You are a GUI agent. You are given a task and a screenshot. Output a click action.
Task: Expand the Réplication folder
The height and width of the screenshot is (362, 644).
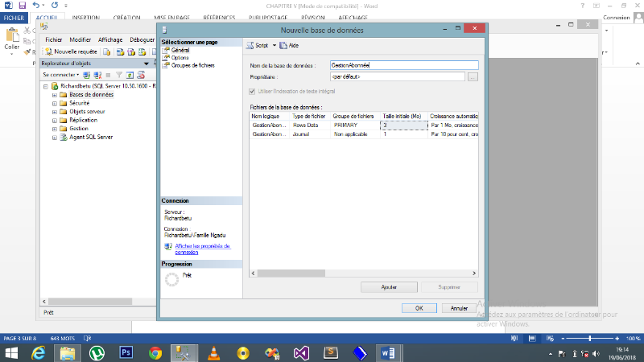pos(55,121)
